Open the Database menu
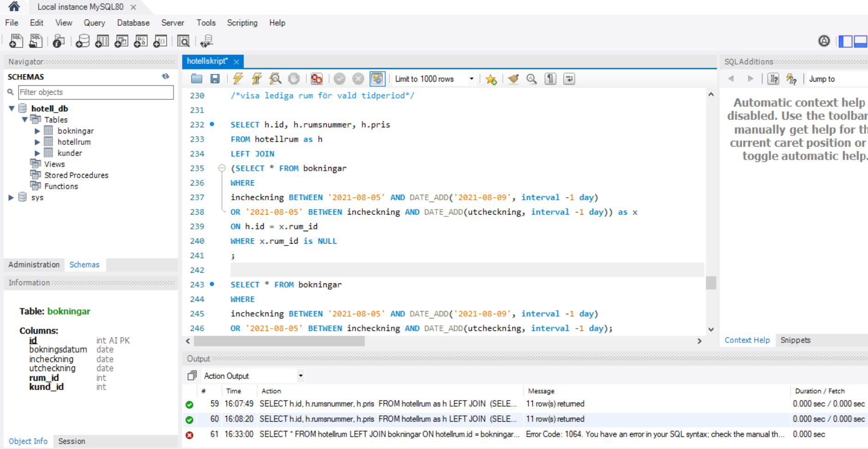868x449 pixels. 133,23
